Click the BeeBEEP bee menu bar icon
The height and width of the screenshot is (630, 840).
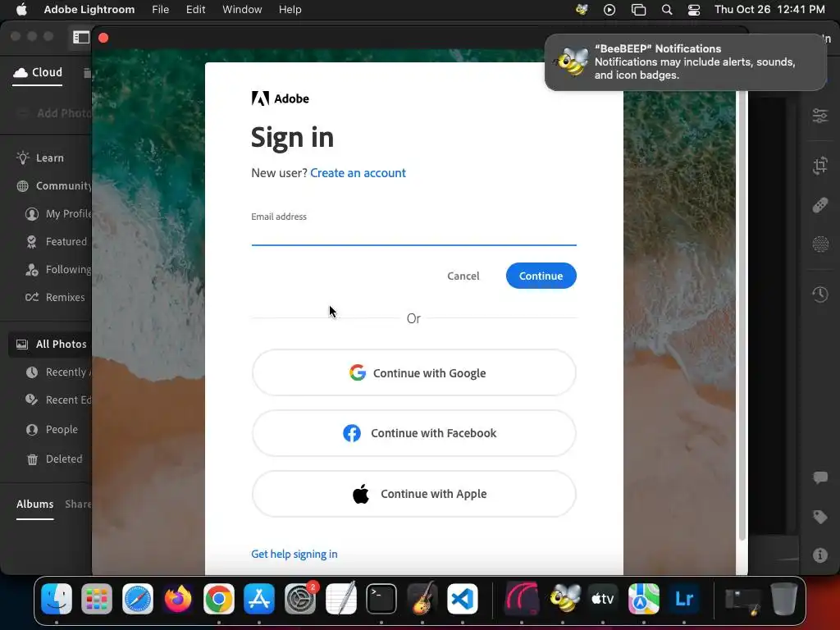[582, 10]
